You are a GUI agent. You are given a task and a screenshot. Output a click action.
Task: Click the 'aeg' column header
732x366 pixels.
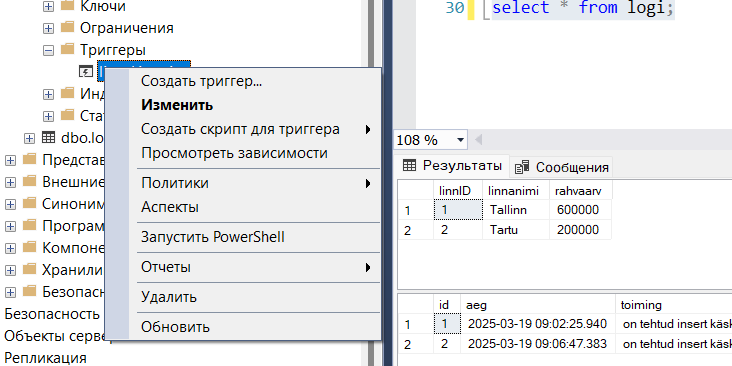coord(538,305)
